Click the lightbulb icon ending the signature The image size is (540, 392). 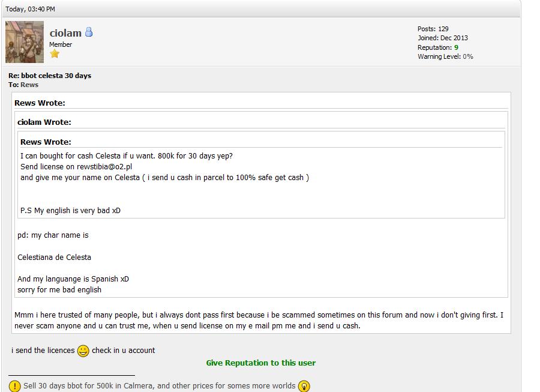(304, 386)
